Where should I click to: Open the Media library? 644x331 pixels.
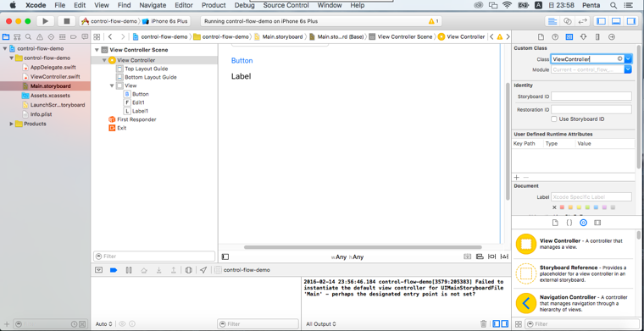click(597, 223)
